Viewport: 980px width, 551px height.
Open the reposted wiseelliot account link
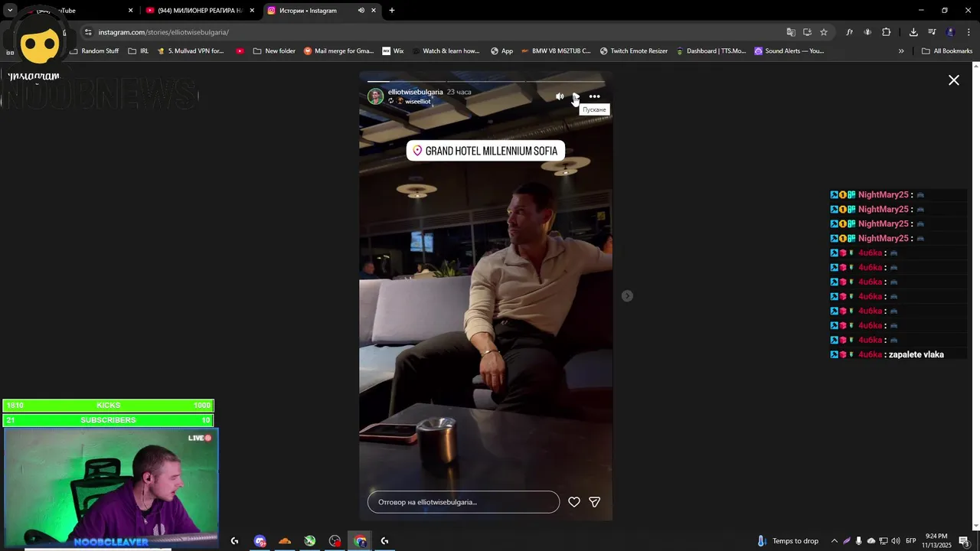tap(417, 101)
